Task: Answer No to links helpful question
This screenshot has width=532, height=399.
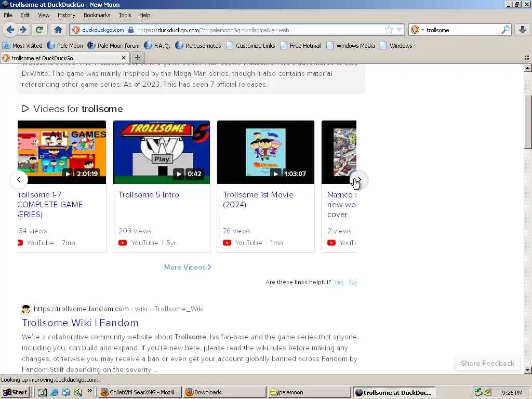Action: [353, 282]
